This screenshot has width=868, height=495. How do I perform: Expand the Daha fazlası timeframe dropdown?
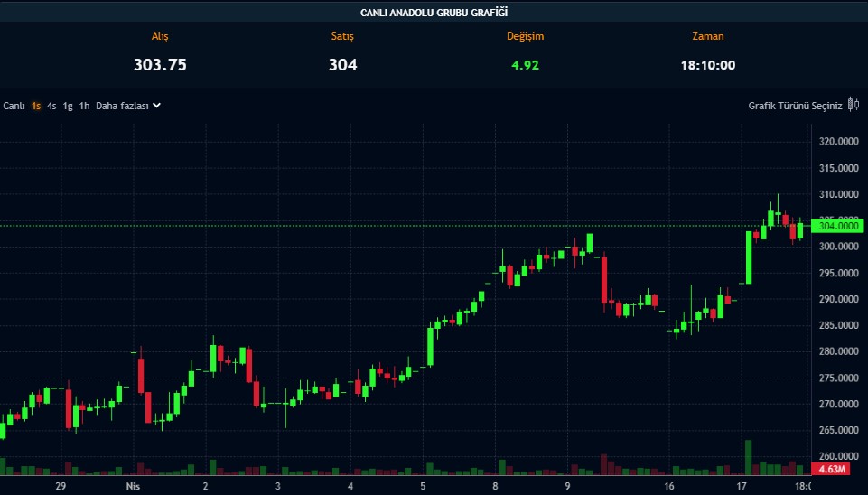(x=128, y=106)
